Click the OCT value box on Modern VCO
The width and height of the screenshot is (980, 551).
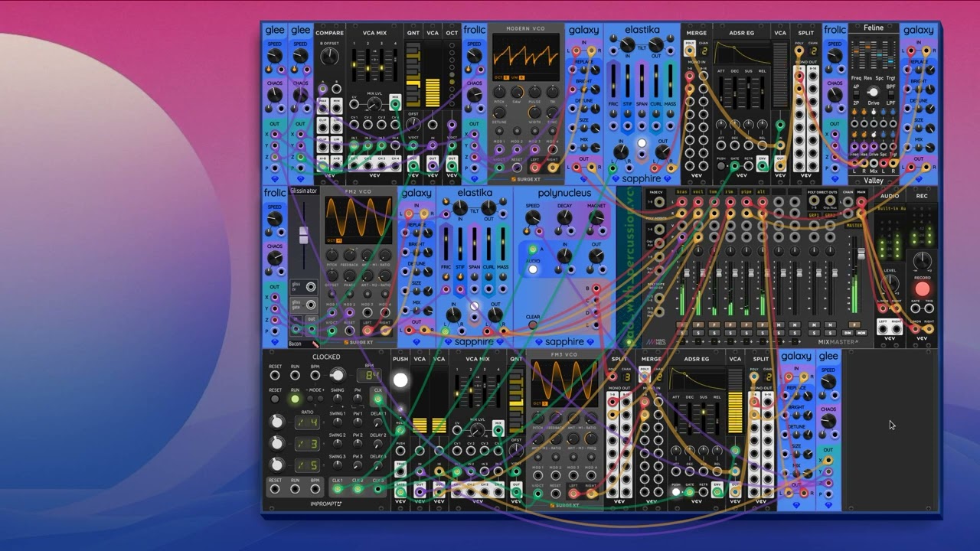[506, 77]
